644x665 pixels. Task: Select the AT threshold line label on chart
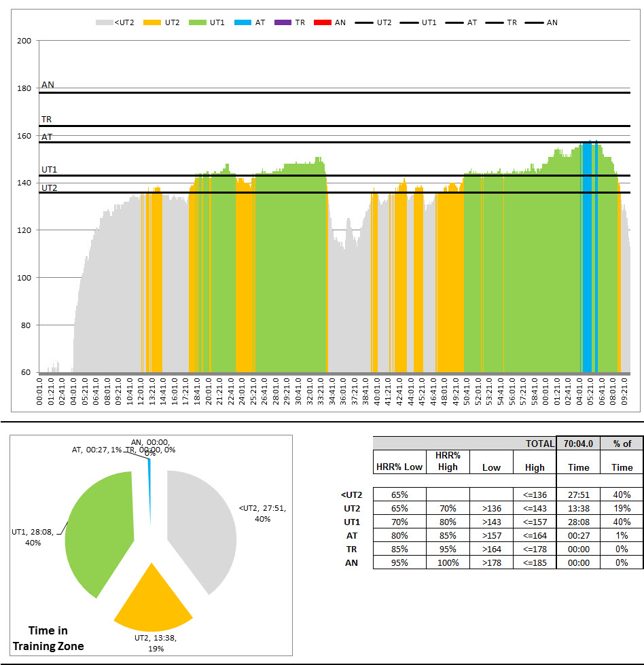[x=47, y=137]
